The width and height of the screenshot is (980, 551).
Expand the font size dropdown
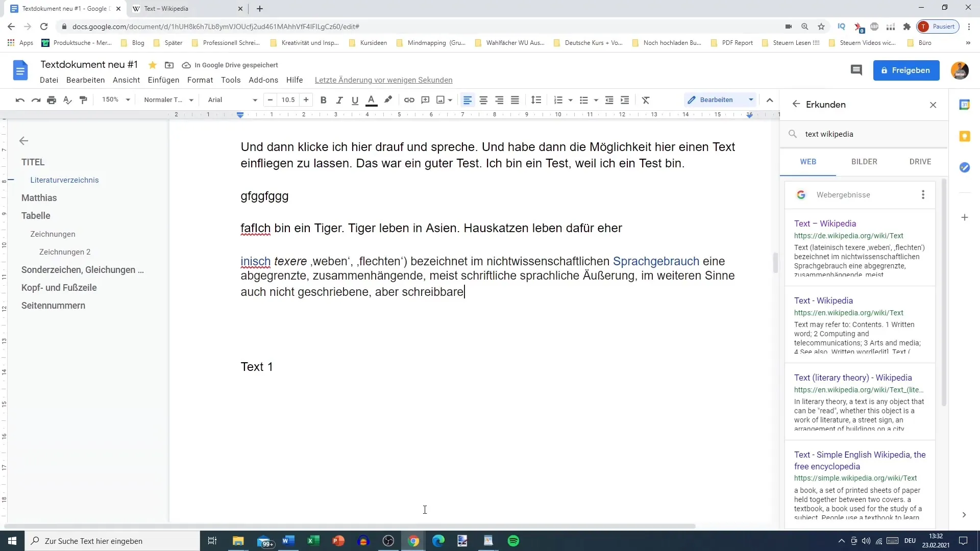coord(288,99)
